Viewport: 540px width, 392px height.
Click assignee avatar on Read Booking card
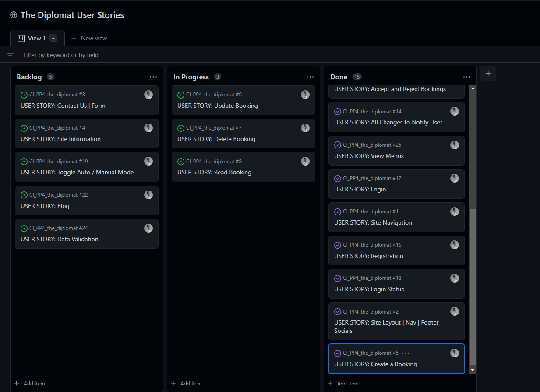[305, 161]
